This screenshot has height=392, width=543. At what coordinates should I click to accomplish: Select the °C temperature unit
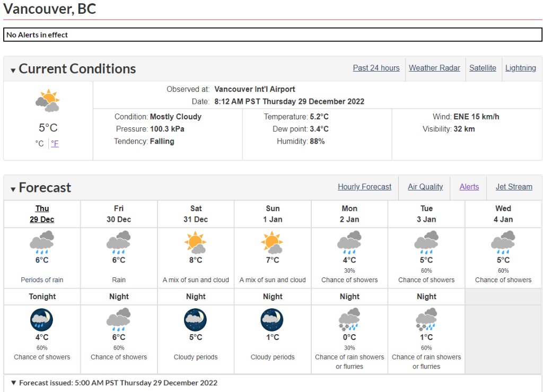[x=40, y=143]
